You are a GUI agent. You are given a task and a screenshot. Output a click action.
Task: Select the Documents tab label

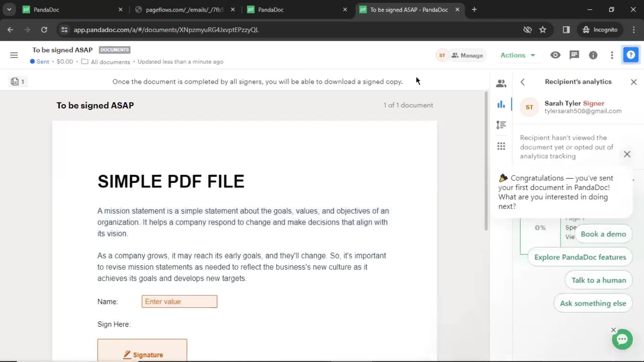(114, 50)
